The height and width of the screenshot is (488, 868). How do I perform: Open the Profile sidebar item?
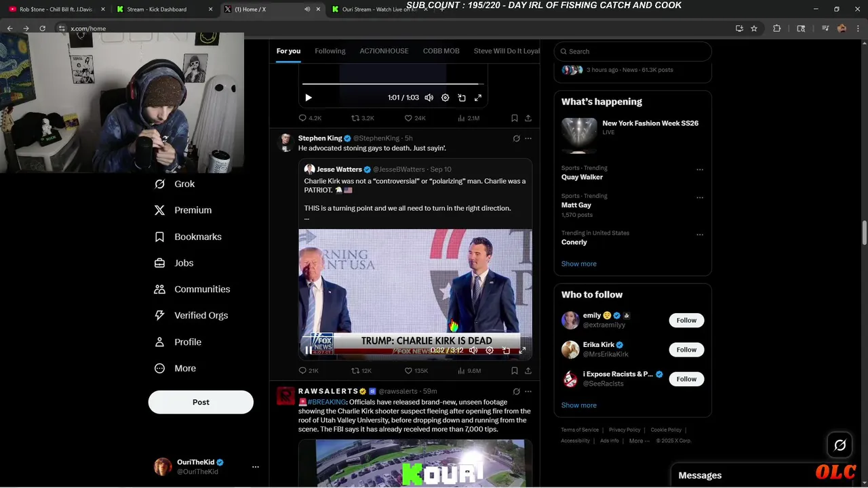(178, 342)
